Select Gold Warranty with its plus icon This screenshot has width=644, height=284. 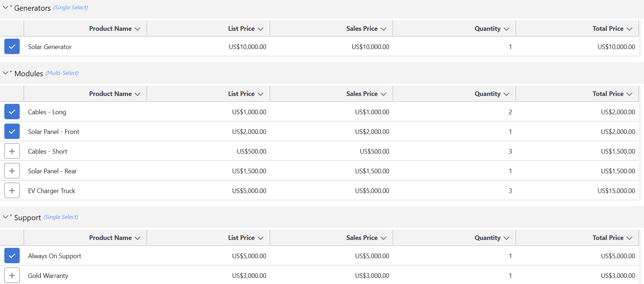click(12, 275)
